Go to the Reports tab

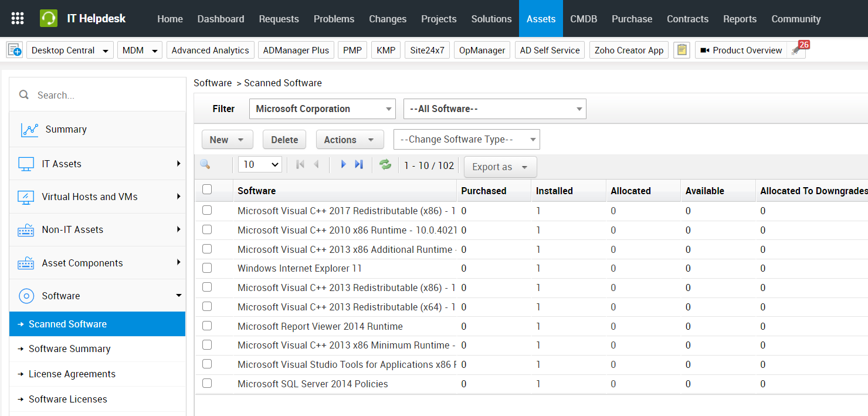pyautogui.click(x=740, y=19)
